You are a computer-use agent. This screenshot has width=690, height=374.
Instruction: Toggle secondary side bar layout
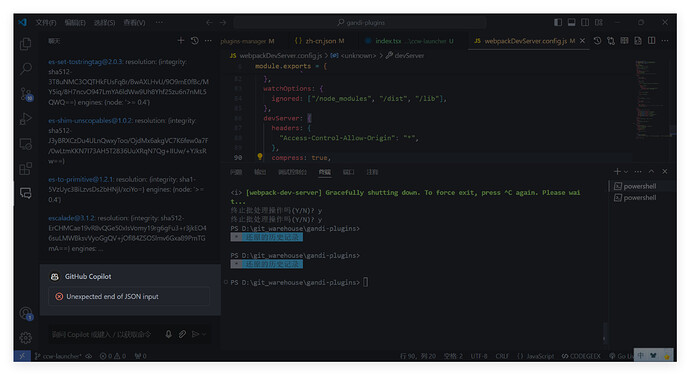point(585,22)
